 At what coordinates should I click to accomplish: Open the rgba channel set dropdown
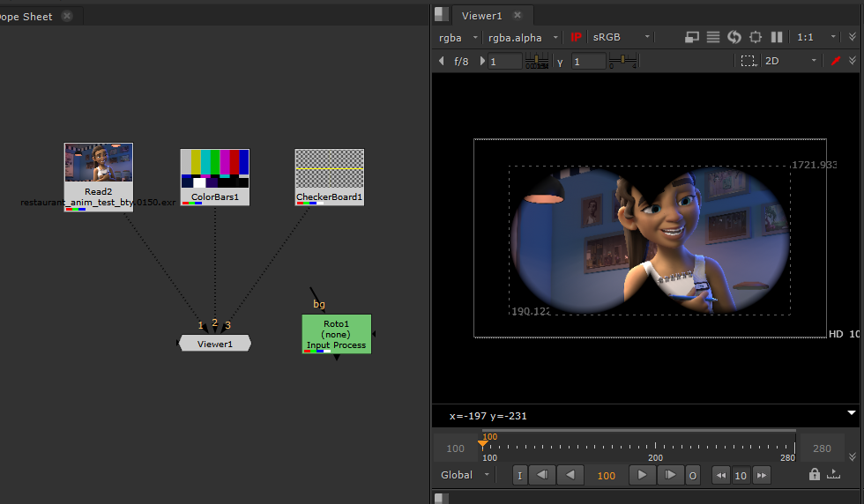458,38
